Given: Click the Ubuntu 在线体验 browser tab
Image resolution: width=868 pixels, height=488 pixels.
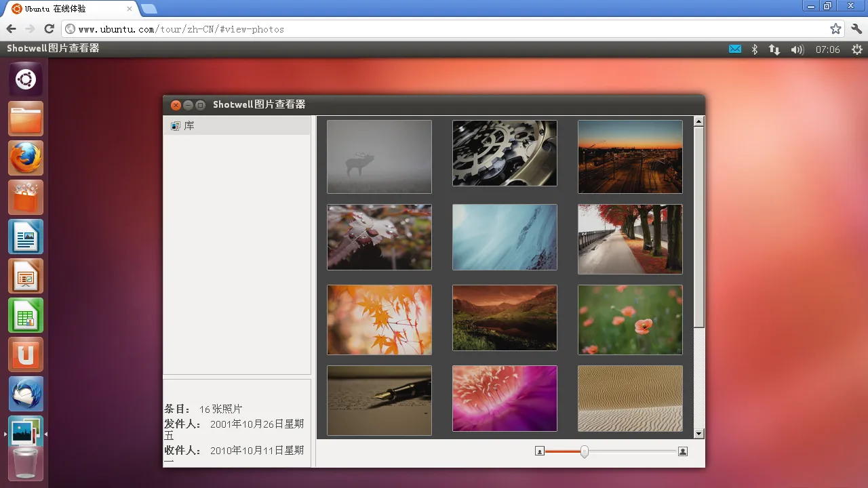Looking at the screenshot, I should [68, 9].
